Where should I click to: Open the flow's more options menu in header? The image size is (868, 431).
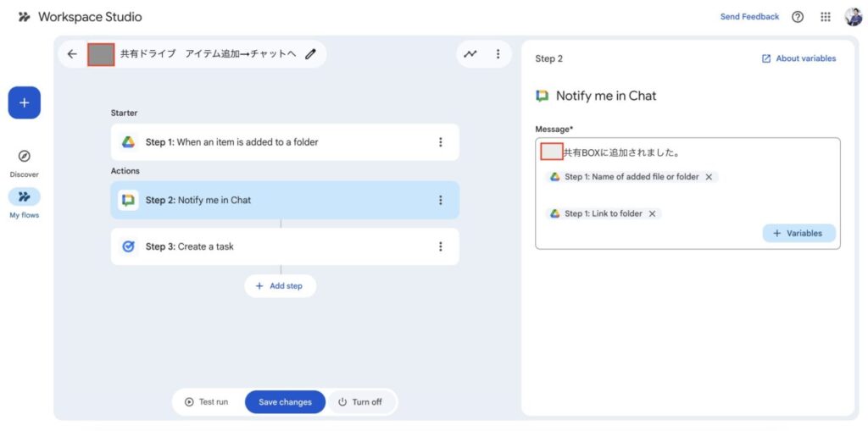(498, 54)
